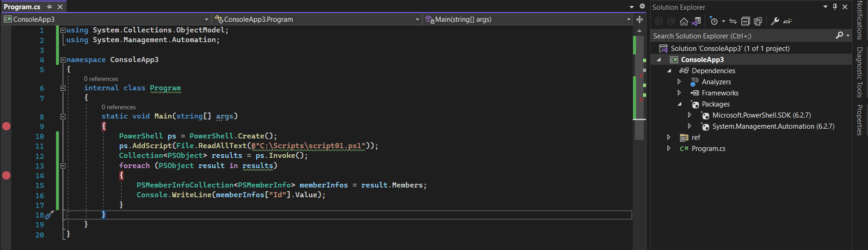Click the Show All Files icon
868x250 pixels.
pos(758,21)
